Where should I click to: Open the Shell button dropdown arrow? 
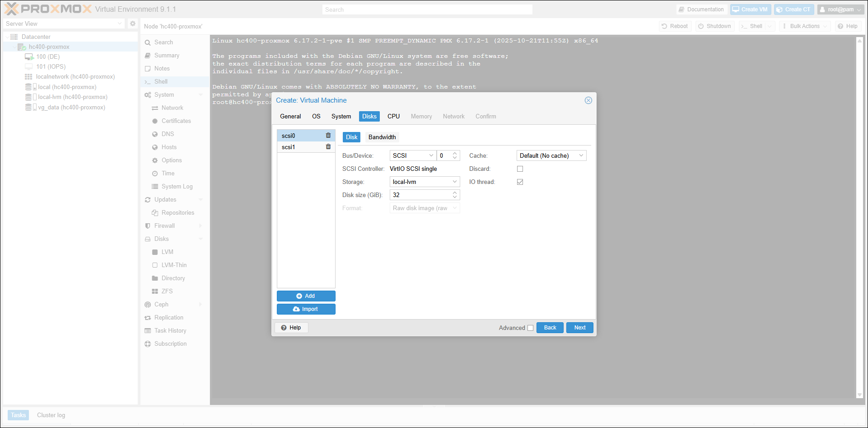(770, 26)
